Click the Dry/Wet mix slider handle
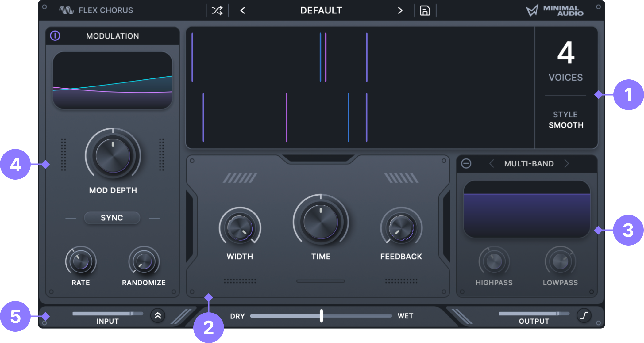Image resolution: width=644 pixels, height=343 pixels. tap(321, 316)
